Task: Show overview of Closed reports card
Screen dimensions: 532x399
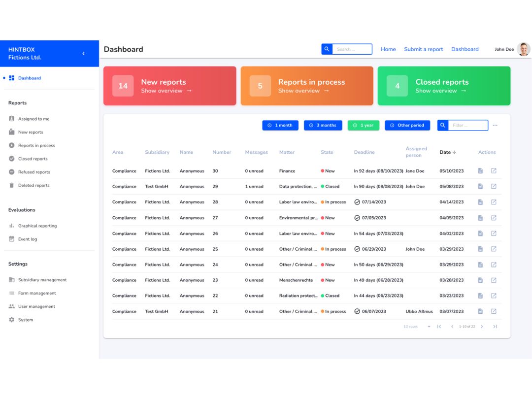Action: coord(441,91)
